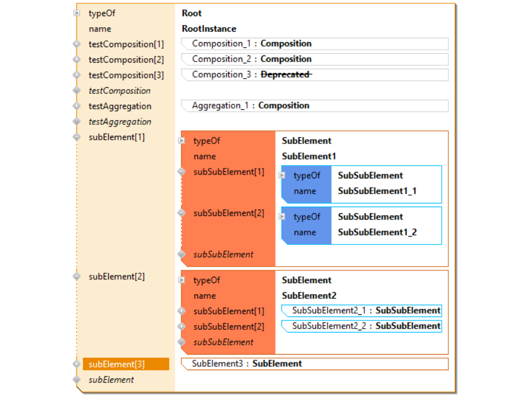Select the subElement[1] label
The height and width of the screenshot is (399, 532).
(117, 137)
